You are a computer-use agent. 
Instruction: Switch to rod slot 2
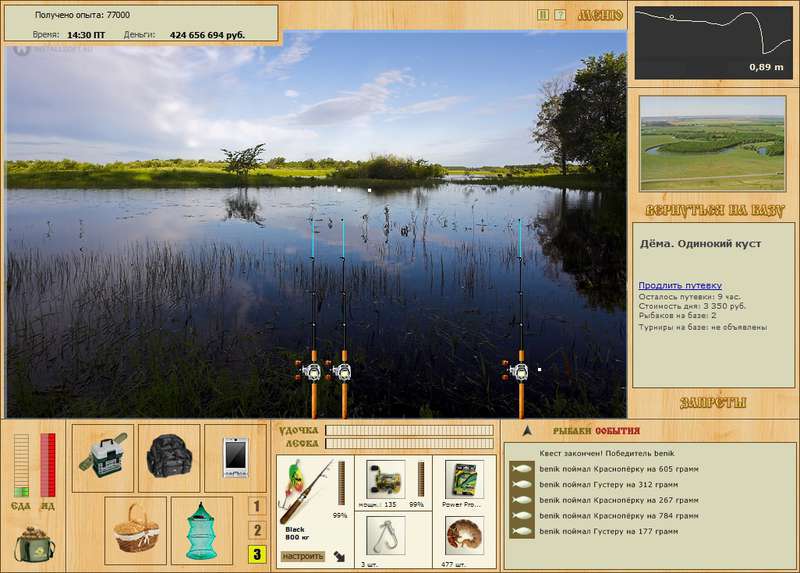pyautogui.click(x=257, y=530)
